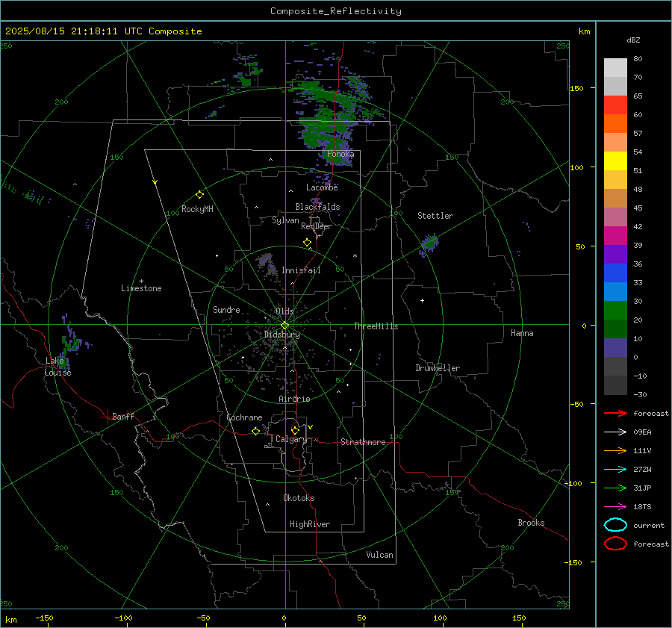Image resolution: width=672 pixels, height=628 pixels.
Task: Click the Banff label
Action: [x=123, y=417]
